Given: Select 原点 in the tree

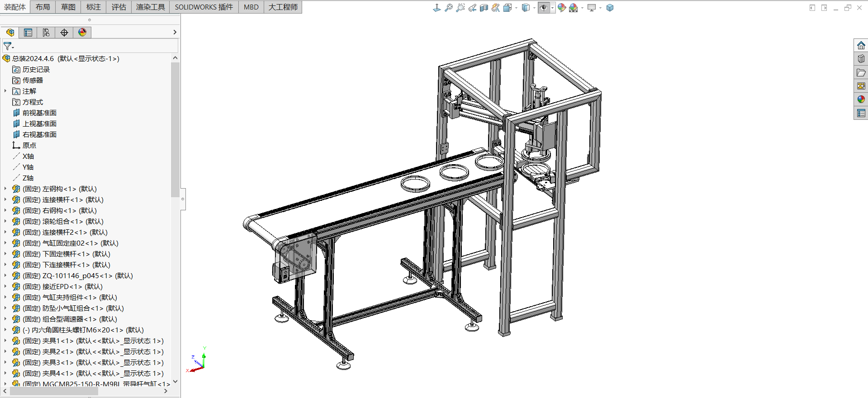Looking at the screenshot, I should point(29,145).
